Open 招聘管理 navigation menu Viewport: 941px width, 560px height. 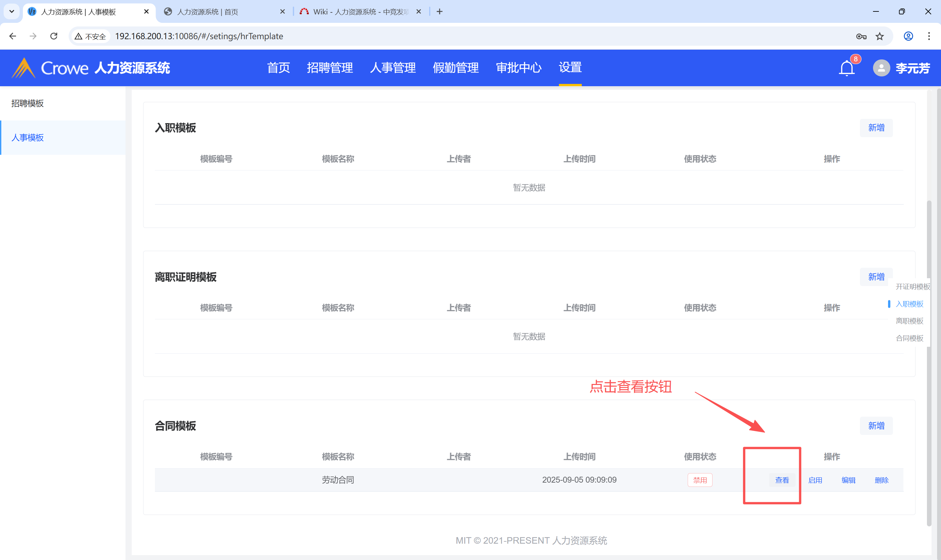click(330, 68)
